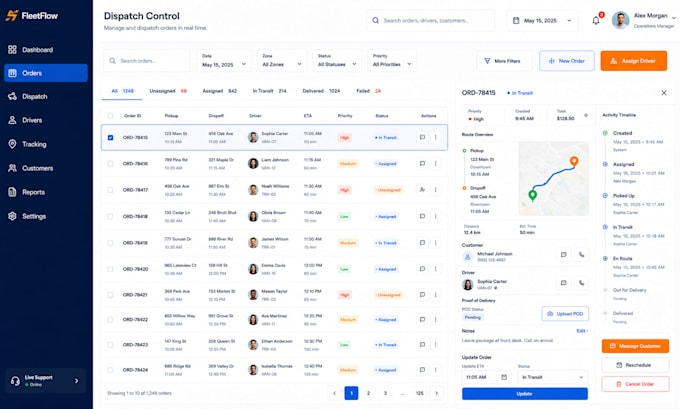Click the New Order button
The height and width of the screenshot is (409, 680).
tap(567, 61)
